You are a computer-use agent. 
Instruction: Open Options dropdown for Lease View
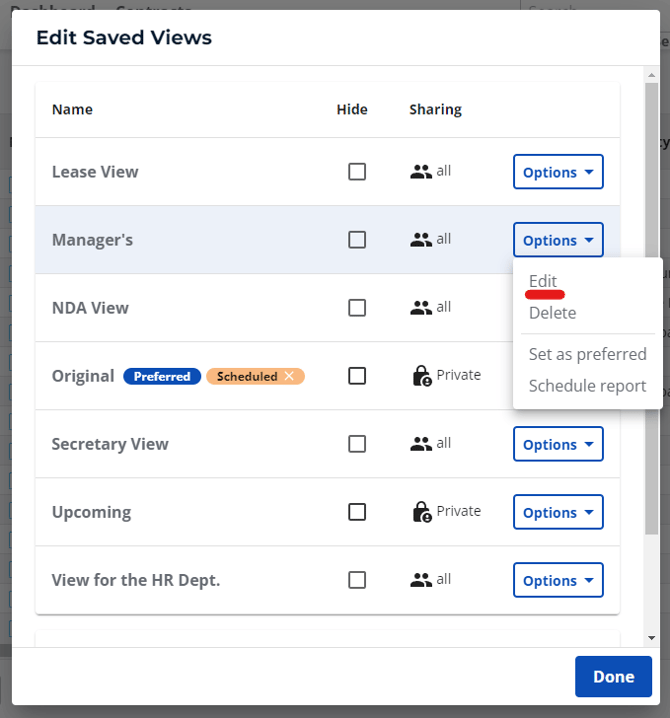tap(558, 172)
